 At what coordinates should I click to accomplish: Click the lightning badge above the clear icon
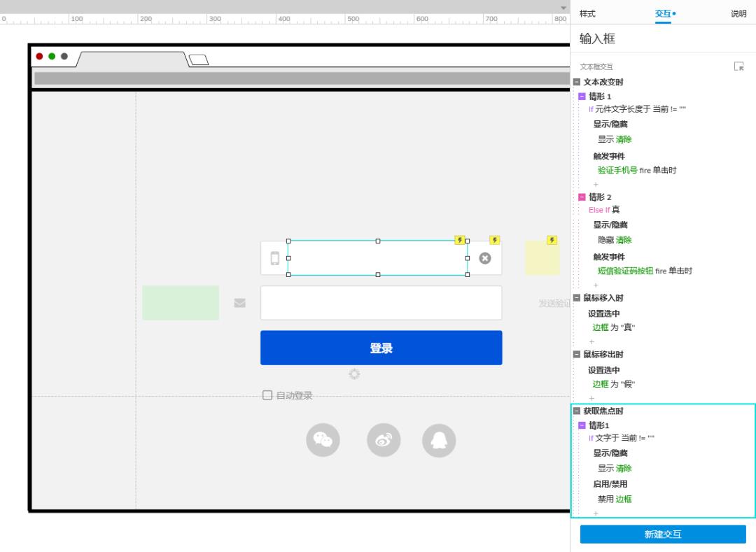pyautogui.click(x=495, y=240)
